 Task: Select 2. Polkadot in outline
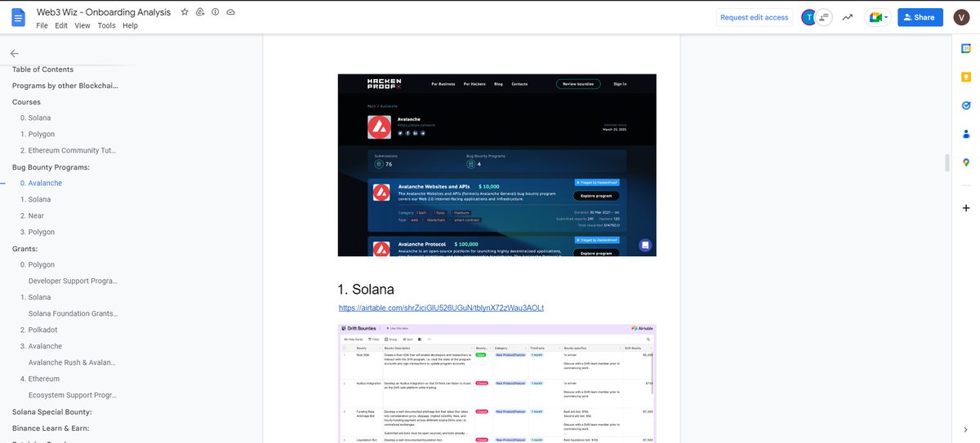39,330
